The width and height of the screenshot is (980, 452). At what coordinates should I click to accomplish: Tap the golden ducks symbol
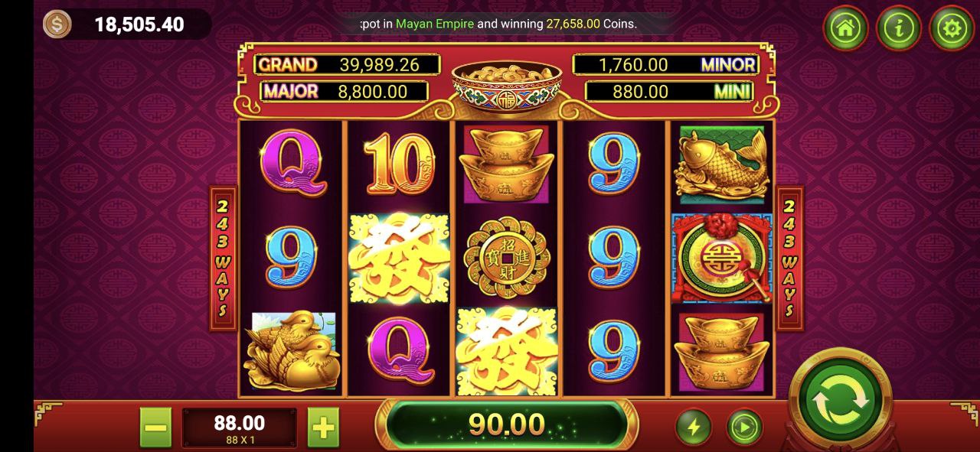click(292, 350)
